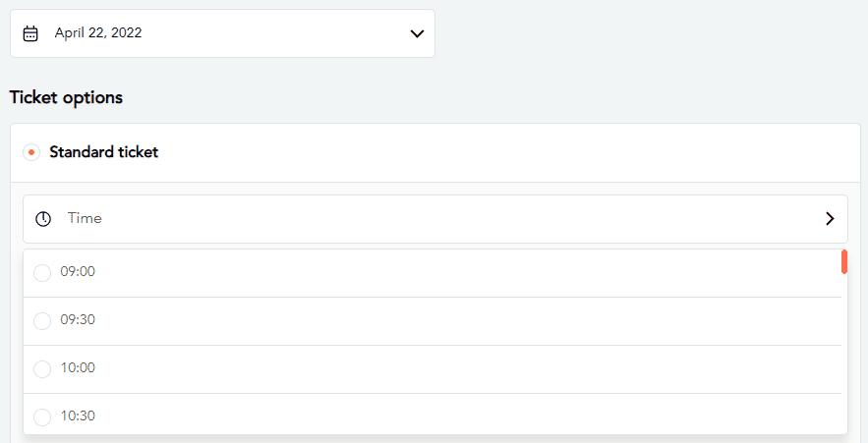
Task: Click the Time field label
Action: 85,219
